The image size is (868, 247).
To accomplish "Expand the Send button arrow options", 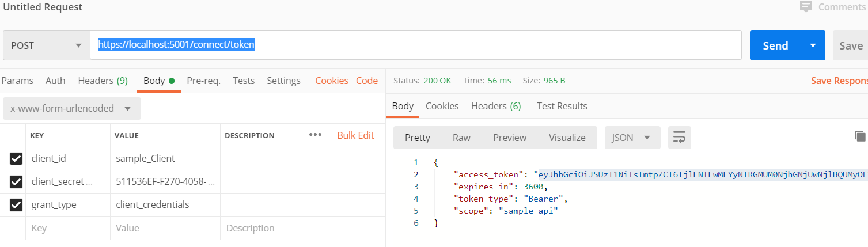I will click(813, 45).
